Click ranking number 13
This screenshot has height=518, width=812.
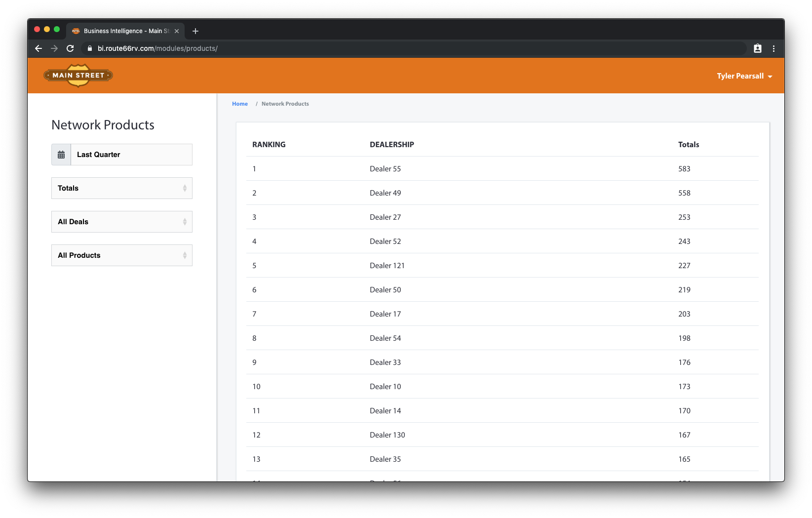pos(256,459)
